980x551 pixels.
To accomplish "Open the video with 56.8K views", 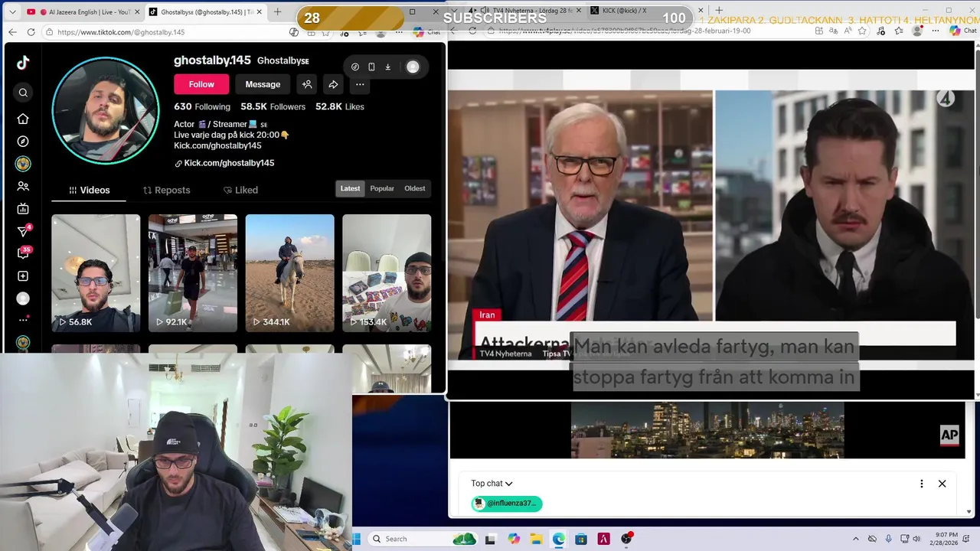I will tap(96, 273).
